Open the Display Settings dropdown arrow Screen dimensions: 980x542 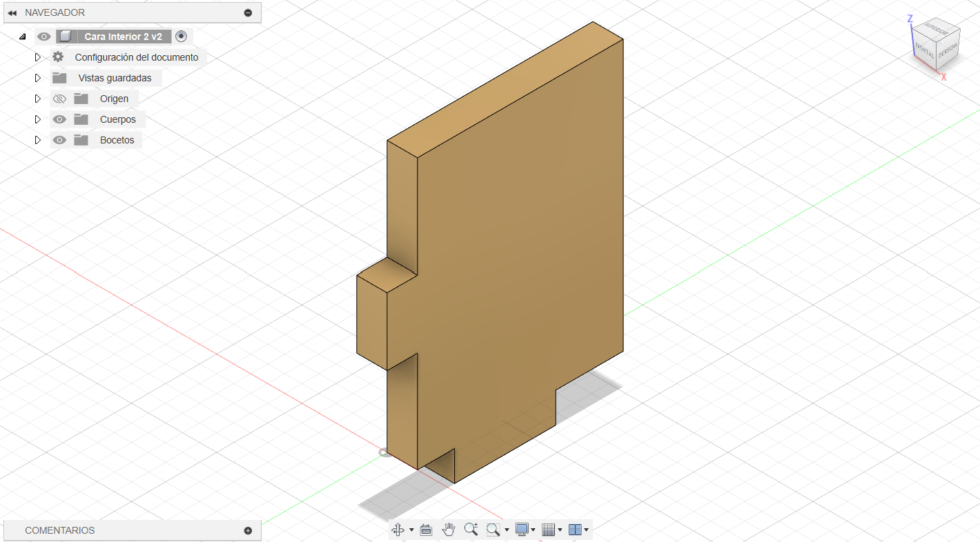point(533,530)
